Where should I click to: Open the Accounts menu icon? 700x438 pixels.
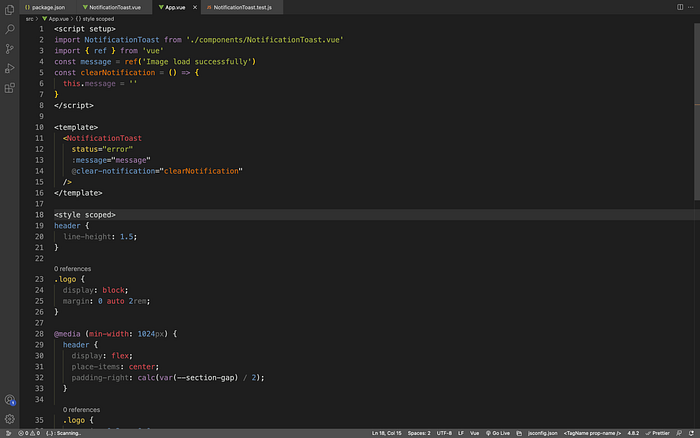[x=9, y=400]
